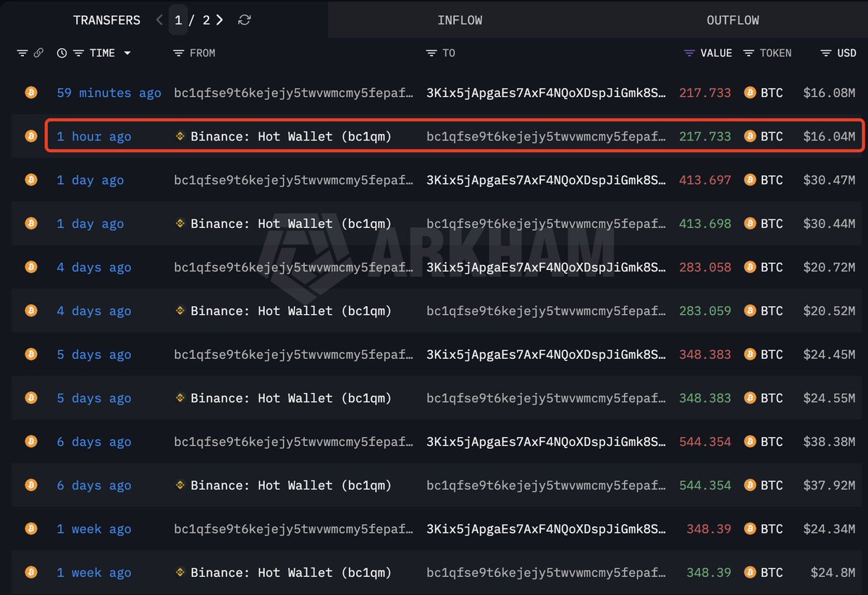Image resolution: width=868 pixels, height=595 pixels.
Task: Select the TRANSFERS tab heading
Action: coord(107,20)
